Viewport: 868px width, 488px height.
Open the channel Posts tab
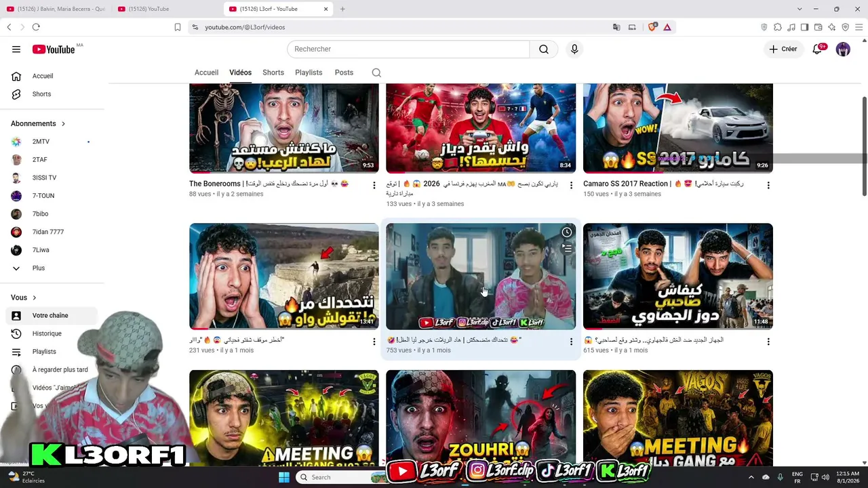tap(344, 73)
